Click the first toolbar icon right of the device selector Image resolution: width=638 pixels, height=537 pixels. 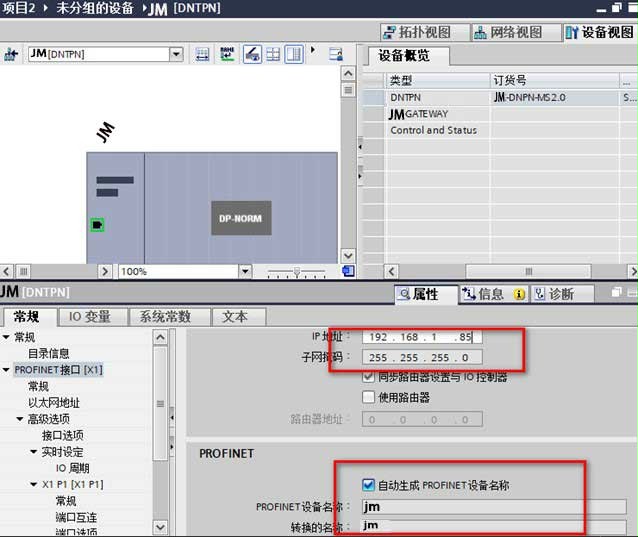click(x=203, y=54)
